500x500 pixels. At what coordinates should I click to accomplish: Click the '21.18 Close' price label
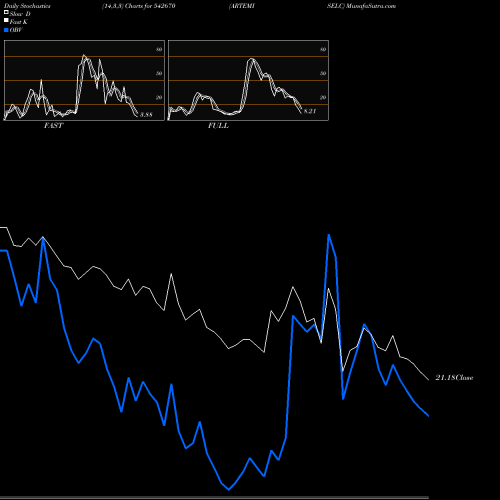coord(454,378)
